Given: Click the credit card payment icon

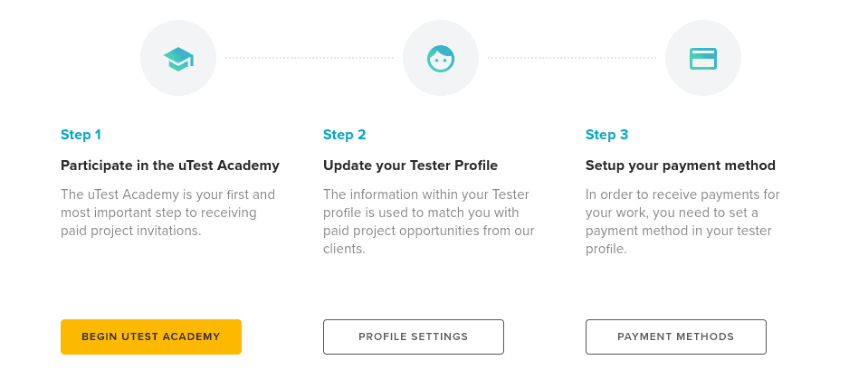Looking at the screenshot, I should pyautogui.click(x=703, y=58).
